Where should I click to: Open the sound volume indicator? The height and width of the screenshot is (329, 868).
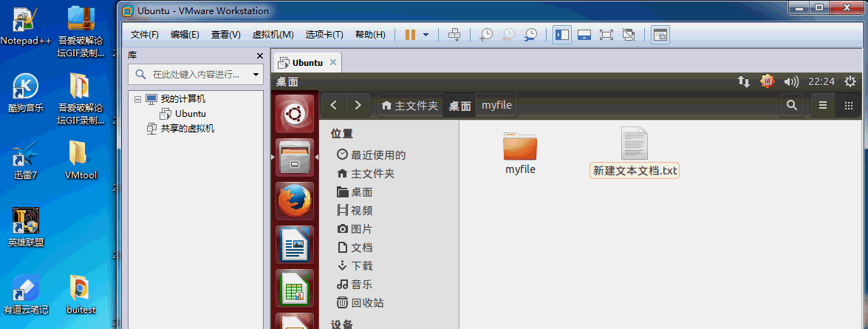click(791, 81)
